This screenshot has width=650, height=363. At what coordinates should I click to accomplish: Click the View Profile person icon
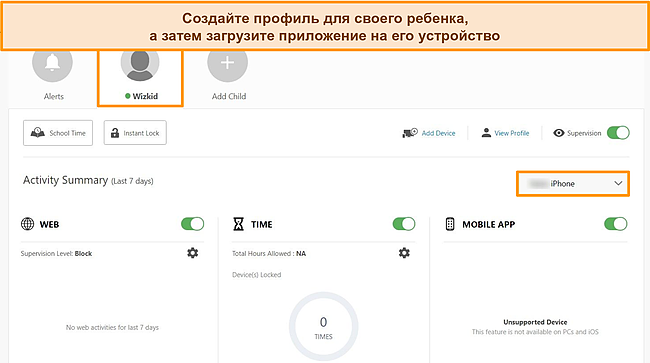[486, 133]
